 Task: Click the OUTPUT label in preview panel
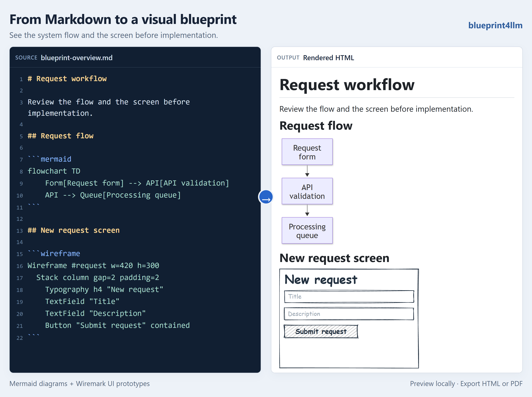pyautogui.click(x=288, y=58)
